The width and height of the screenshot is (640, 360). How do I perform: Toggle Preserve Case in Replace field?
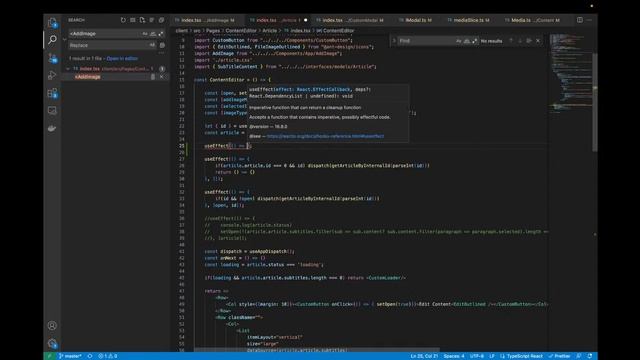pyautogui.click(x=152, y=45)
